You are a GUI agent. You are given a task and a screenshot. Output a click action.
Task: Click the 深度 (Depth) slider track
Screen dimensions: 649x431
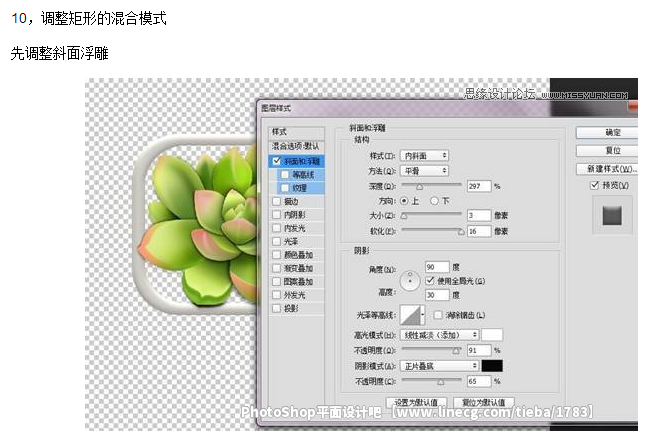click(x=432, y=185)
